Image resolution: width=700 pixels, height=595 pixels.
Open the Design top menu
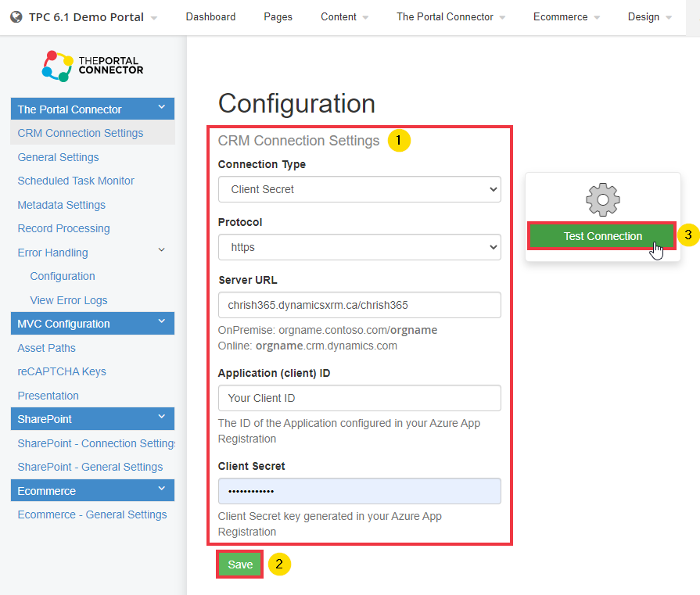(x=649, y=17)
